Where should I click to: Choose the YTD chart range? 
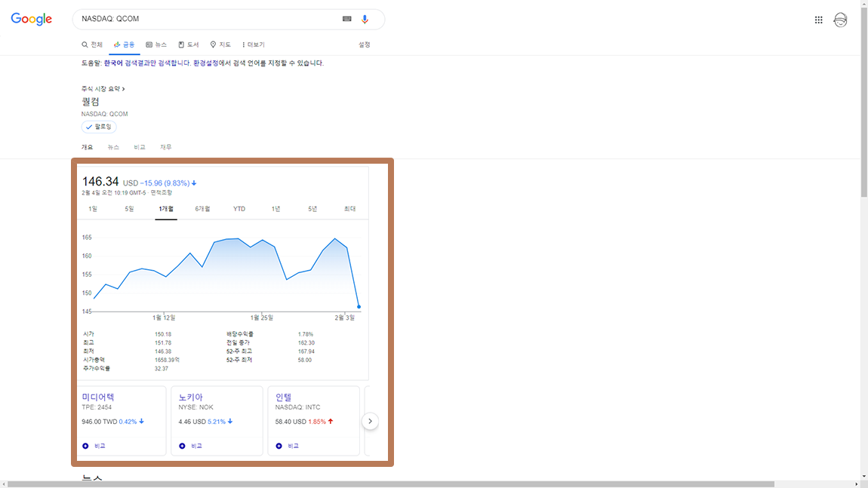click(239, 209)
